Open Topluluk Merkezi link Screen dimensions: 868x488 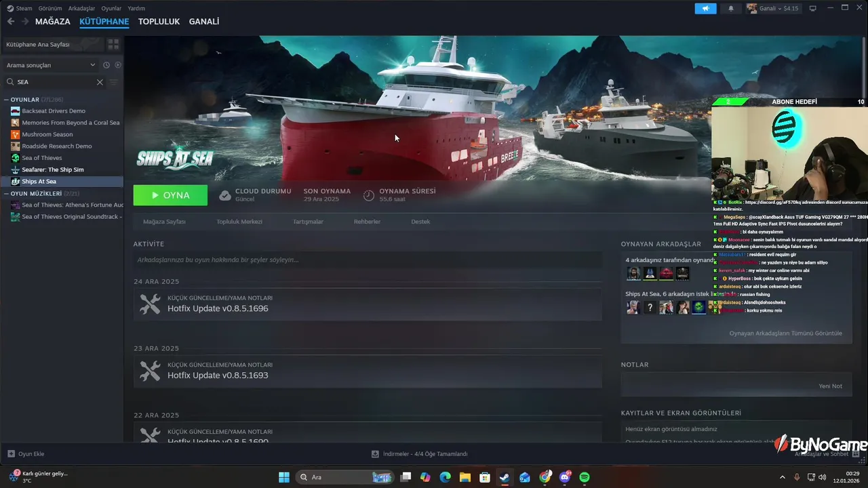(x=239, y=222)
